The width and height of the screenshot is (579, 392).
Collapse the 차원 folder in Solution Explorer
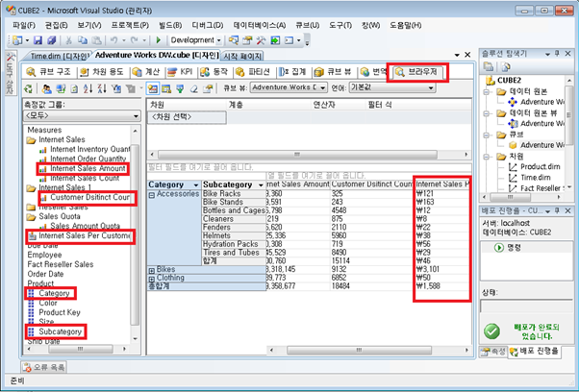tap(487, 157)
